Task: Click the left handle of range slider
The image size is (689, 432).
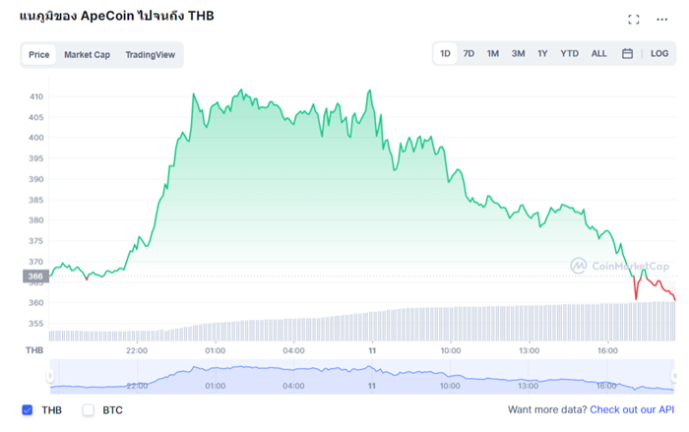Action: (x=50, y=377)
